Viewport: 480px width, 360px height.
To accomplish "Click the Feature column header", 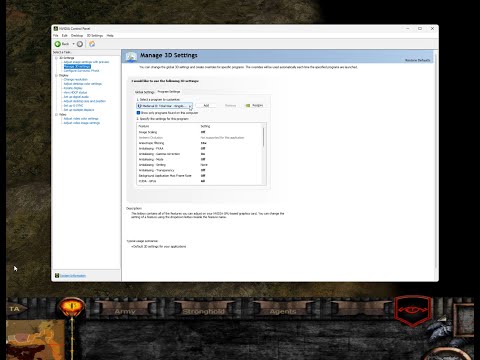I will 144,126.
